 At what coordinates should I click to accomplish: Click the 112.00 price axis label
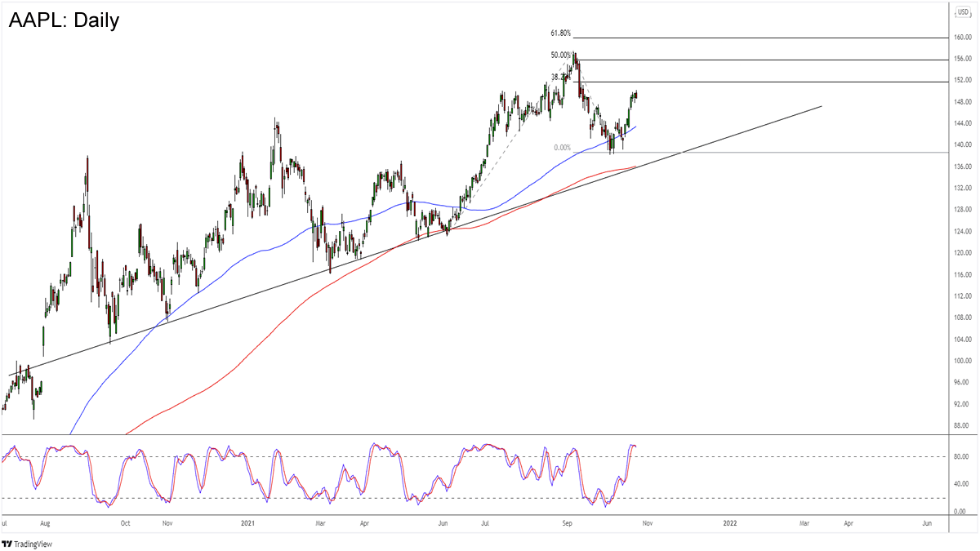(963, 296)
